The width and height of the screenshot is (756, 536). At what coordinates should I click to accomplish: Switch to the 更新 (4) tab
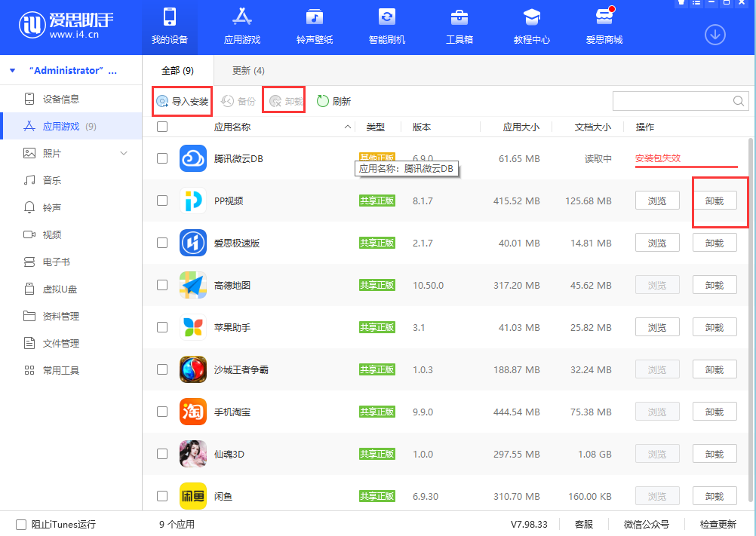(248, 71)
